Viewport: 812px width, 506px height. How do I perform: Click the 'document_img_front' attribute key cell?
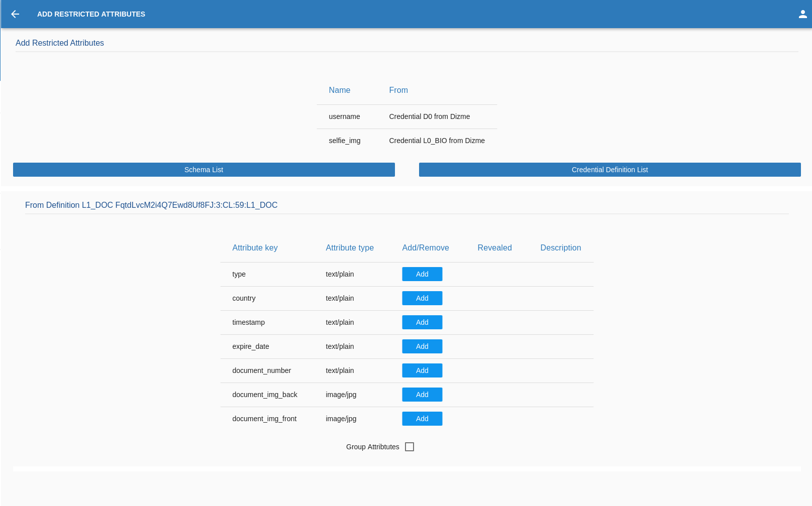tap(264, 419)
